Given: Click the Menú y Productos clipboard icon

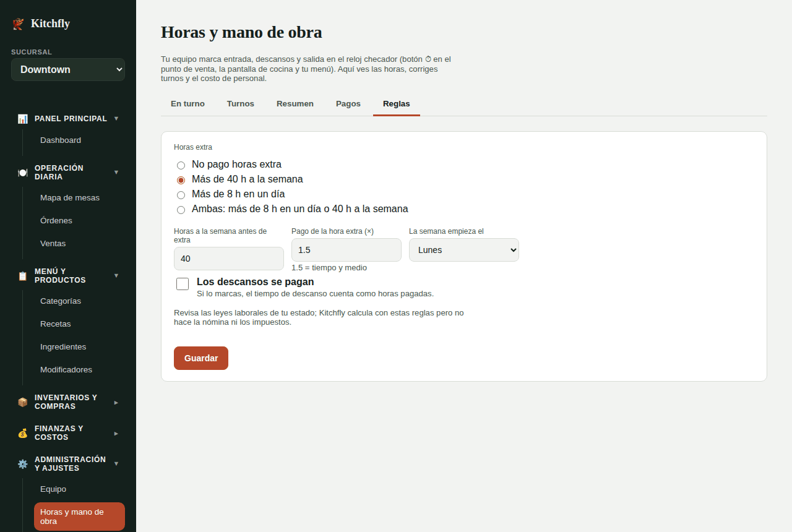Looking at the screenshot, I should [x=23, y=276].
